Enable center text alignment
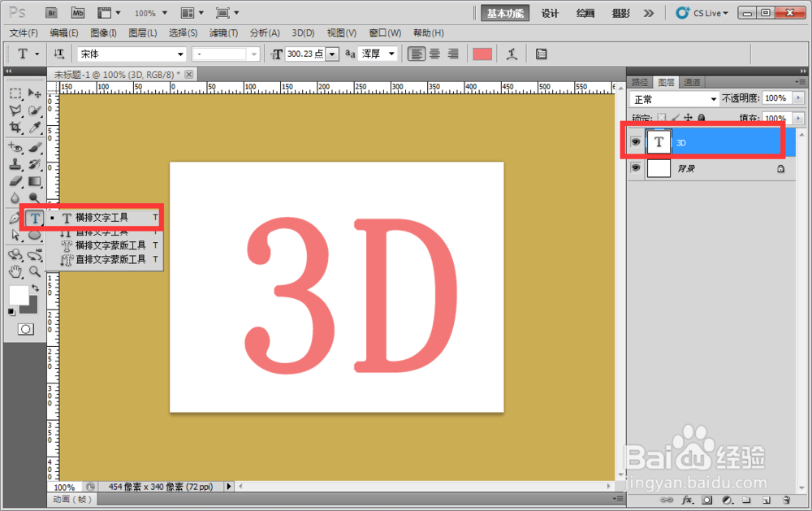Screen dimensions: 812x511 click(x=434, y=54)
